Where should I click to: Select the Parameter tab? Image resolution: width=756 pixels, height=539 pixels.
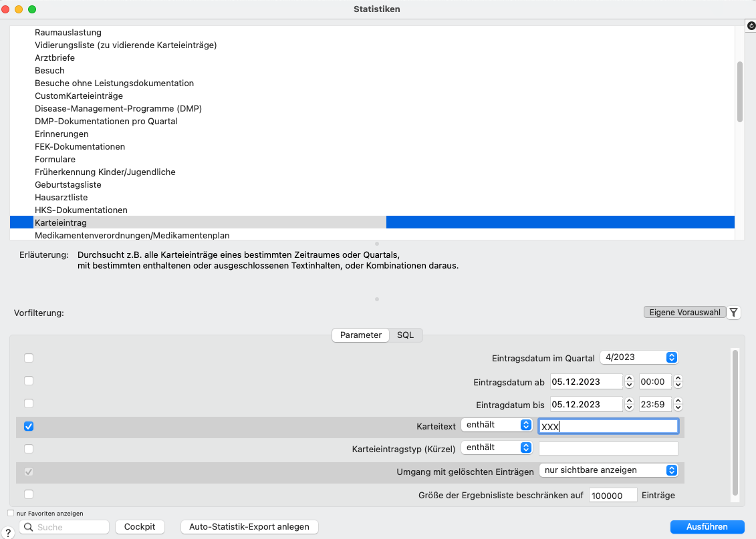pyautogui.click(x=361, y=335)
